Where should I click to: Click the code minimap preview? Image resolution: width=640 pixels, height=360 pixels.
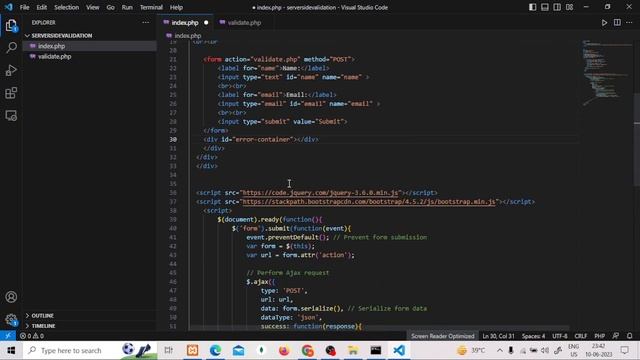point(606,73)
